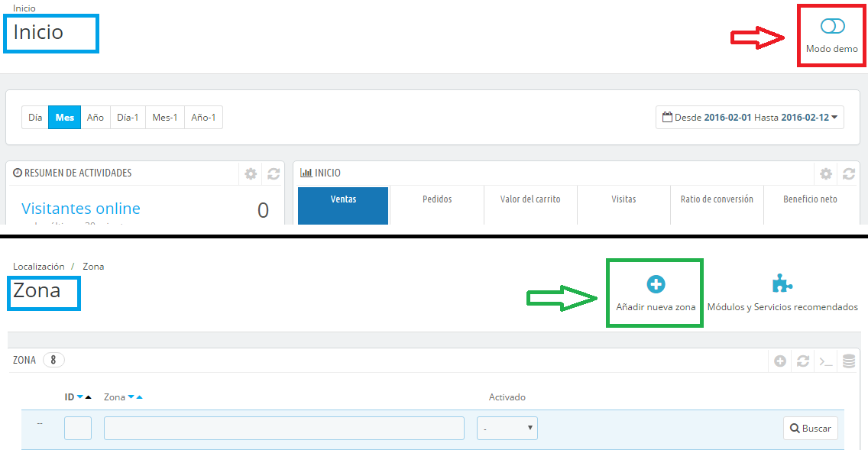The width and height of the screenshot is (868, 450).
Task: Click the Inicio breadcrumb text
Action: [x=24, y=8]
